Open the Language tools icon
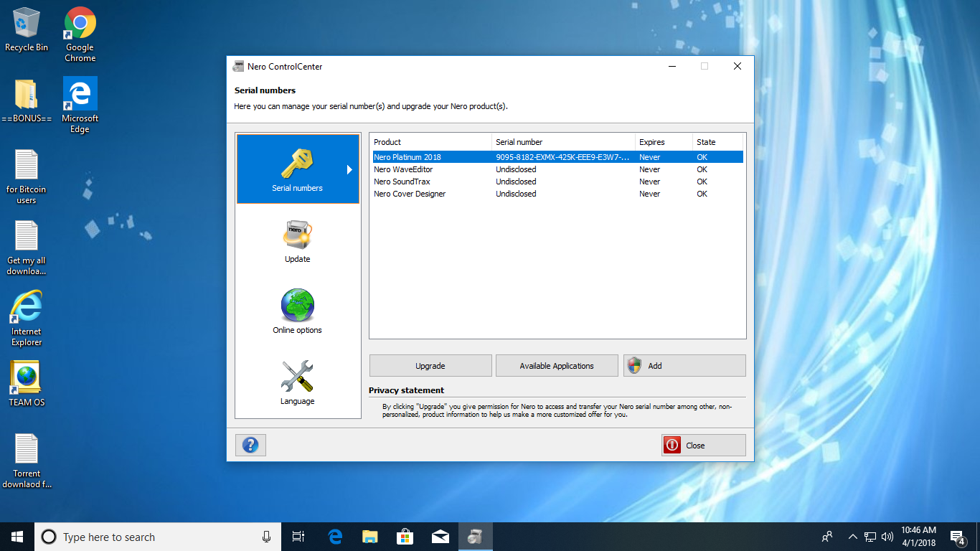Image resolution: width=980 pixels, height=551 pixels. [297, 377]
